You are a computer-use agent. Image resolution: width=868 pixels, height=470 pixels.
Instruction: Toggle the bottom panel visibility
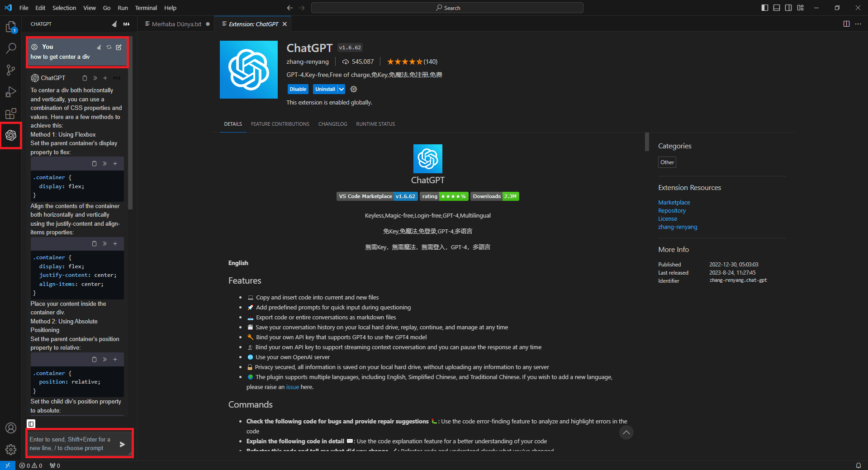point(777,8)
